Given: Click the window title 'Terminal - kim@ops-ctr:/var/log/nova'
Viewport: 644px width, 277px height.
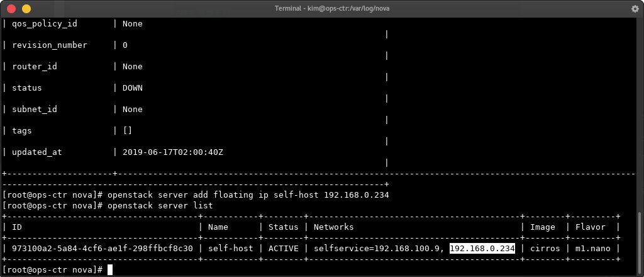Looking at the screenshot, I should [x=332, y=9].
